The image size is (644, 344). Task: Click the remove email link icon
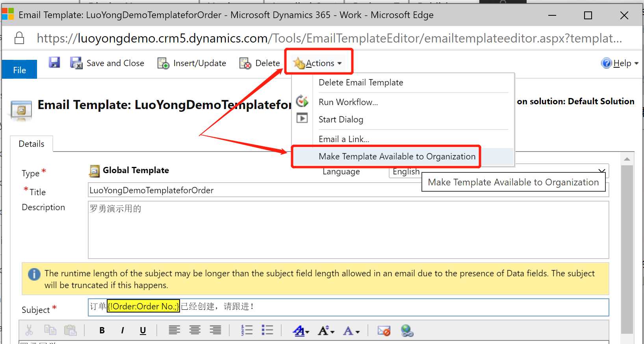click(x=384, y=331)
